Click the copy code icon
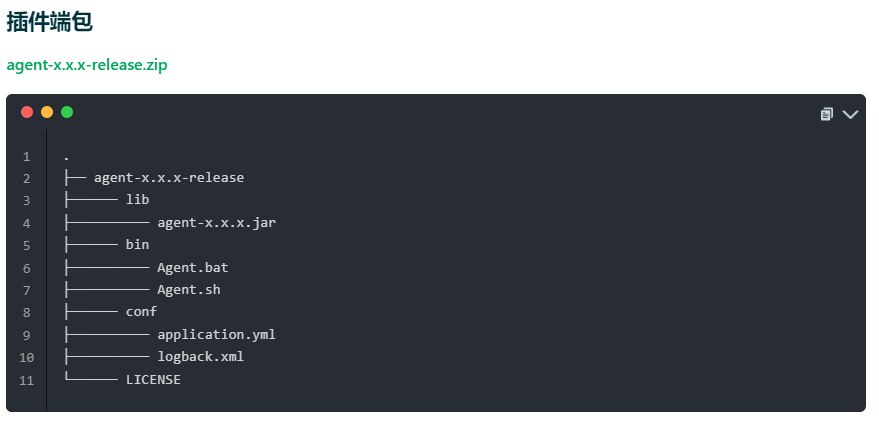The image size is (879, 423). 826,114
